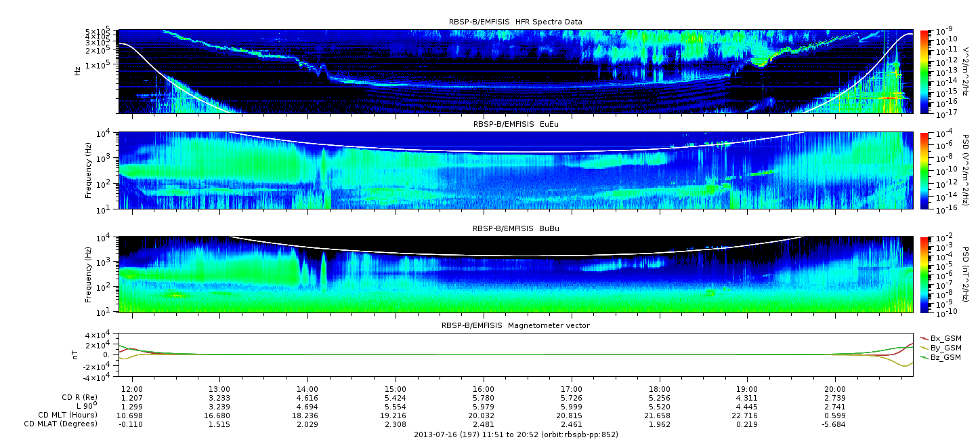Click the HFR Spectra Data panel title

[x=515, y=22]
